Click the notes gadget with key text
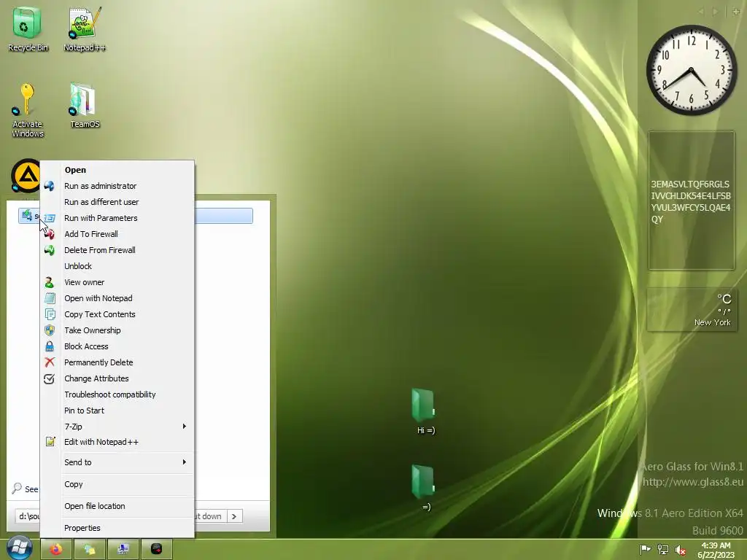The width and height of the screenshot is (747, 560). (692, 201)
